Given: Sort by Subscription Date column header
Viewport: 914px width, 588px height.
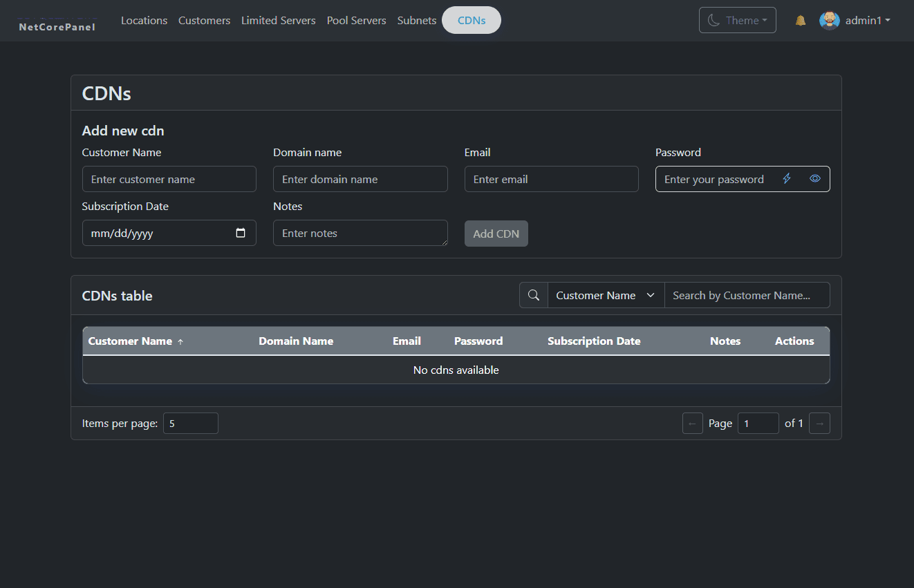Looking at the screenshot, I should 594,341.
